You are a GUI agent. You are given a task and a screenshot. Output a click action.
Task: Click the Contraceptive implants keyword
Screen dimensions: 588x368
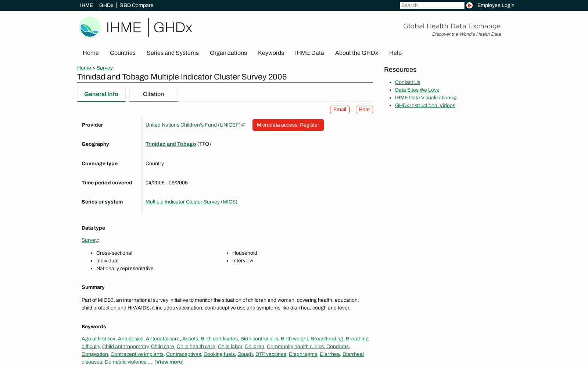pyautogui.click(x=137, y=354)
